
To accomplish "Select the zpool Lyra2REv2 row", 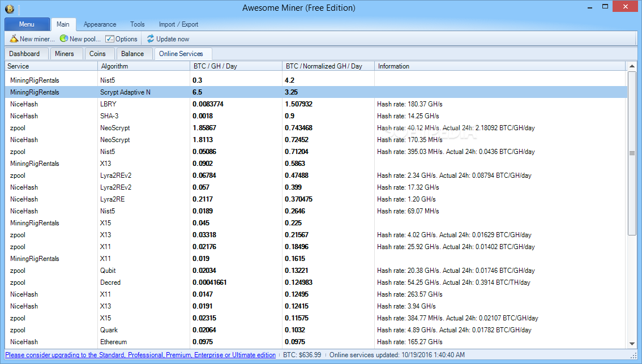I will point(316,175).
